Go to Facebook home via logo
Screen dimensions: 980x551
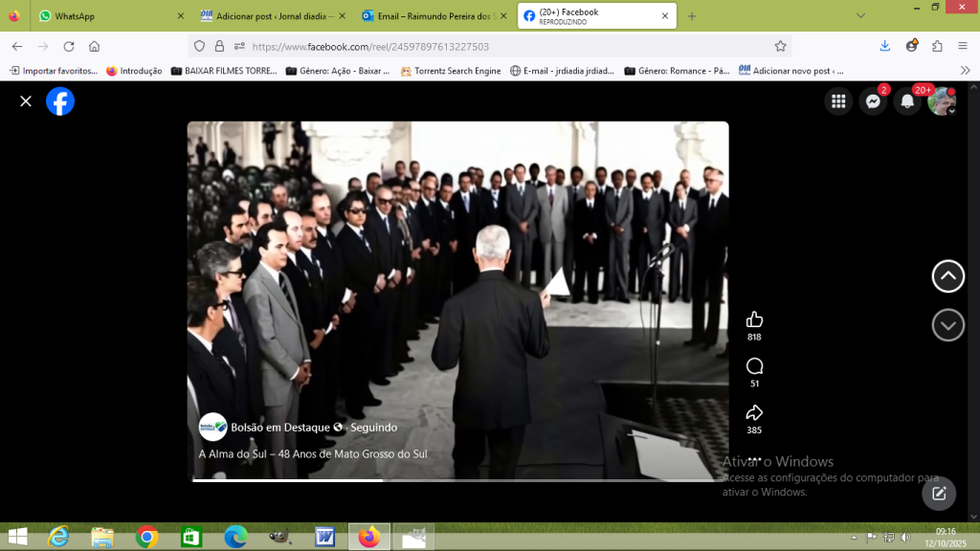coord(60,101)
